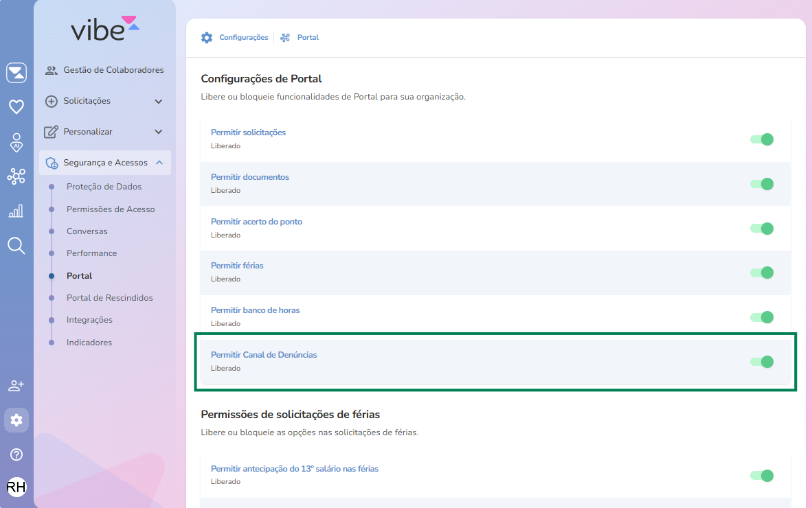Image resolution: width=812 pixels, height=508 pixels.
Task: Select Portal de Rescindidos in sidebar
Action: pyautogui.click(x=109, y=298)
